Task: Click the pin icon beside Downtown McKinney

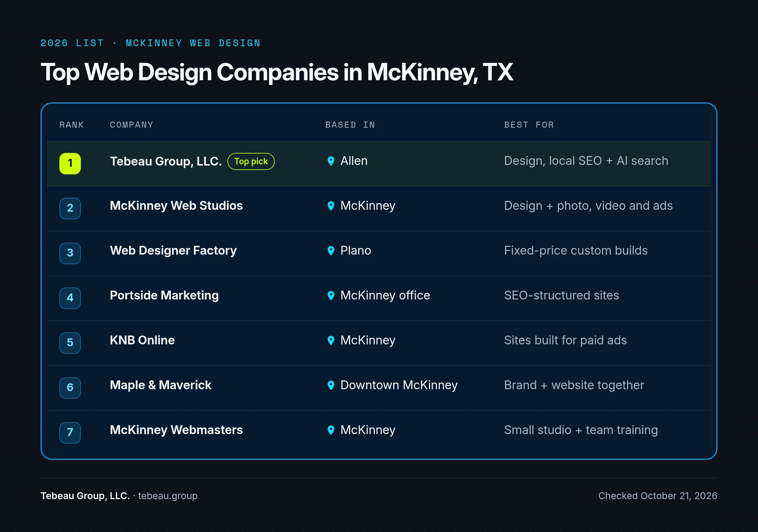Action: (331, 385)
